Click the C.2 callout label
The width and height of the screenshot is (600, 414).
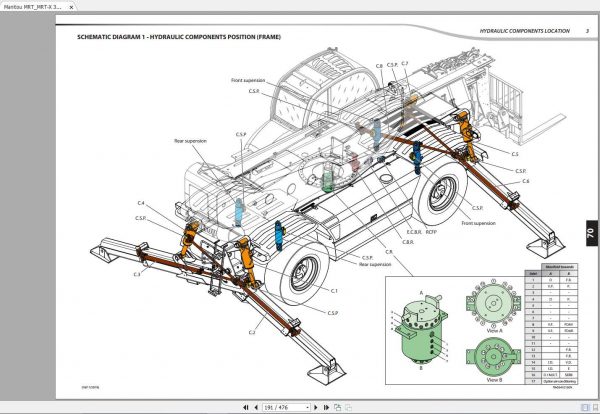(x=252, y=333)
